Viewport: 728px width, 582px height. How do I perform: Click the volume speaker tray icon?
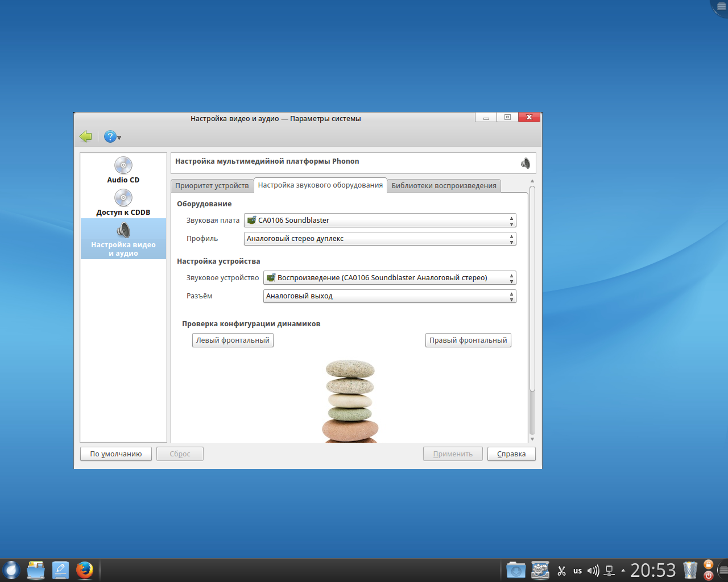(x=593, y=571)
